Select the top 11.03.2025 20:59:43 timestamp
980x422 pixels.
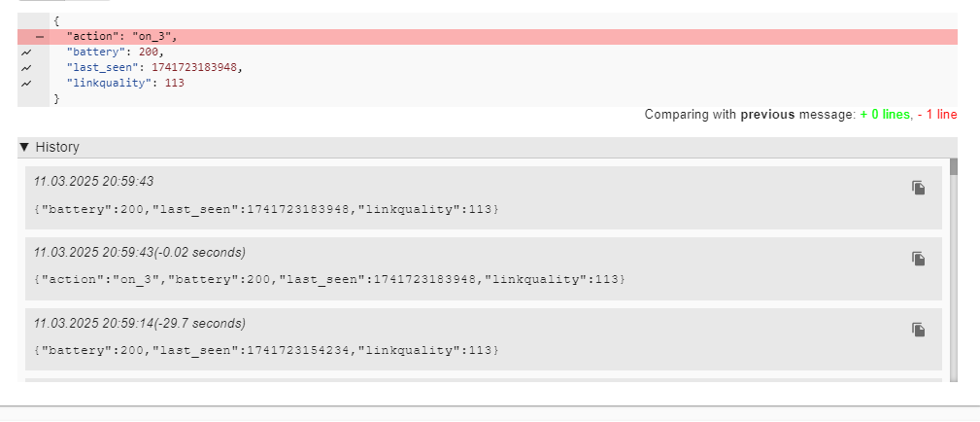[x=94, y=182]
